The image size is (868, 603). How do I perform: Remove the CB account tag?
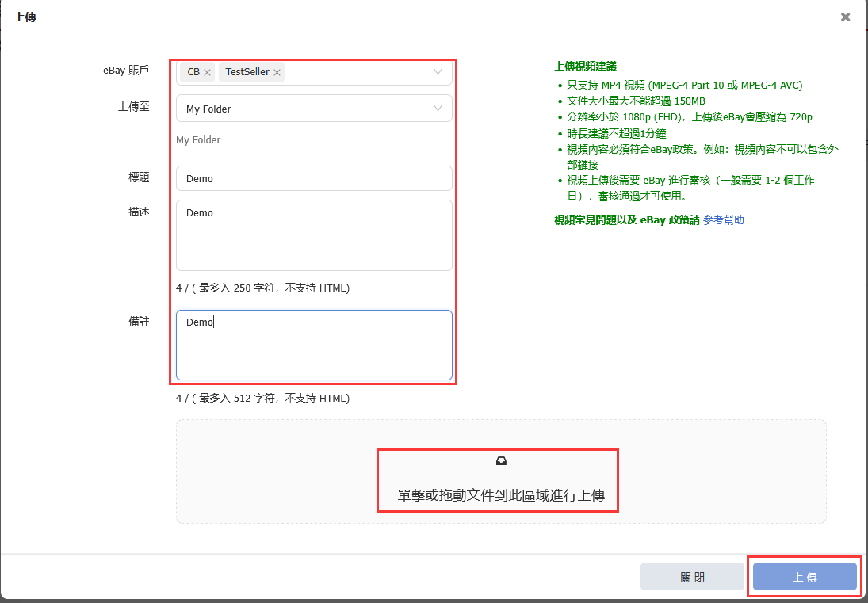coord(208,72)
